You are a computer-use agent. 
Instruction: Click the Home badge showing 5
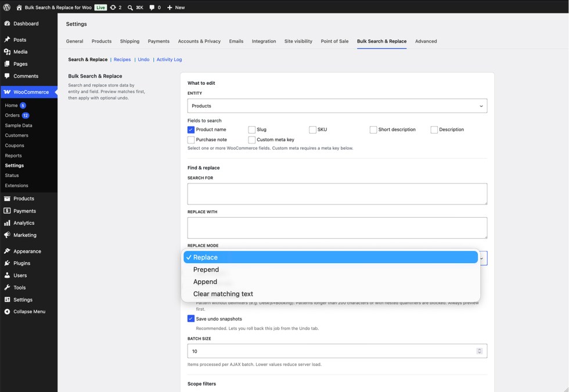(23, 106)
